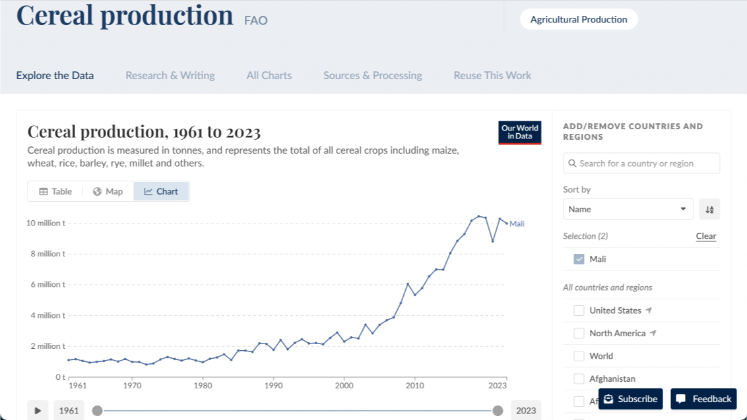Open the Reuse This Work tab
747x420 pixels.
(x=492, y=75)
